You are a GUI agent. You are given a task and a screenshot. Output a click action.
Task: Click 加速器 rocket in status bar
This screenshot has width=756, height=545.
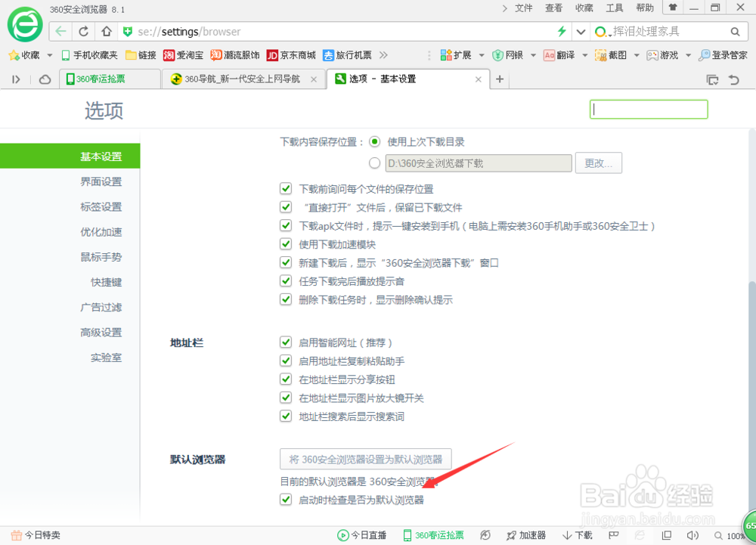pos(526,535)
